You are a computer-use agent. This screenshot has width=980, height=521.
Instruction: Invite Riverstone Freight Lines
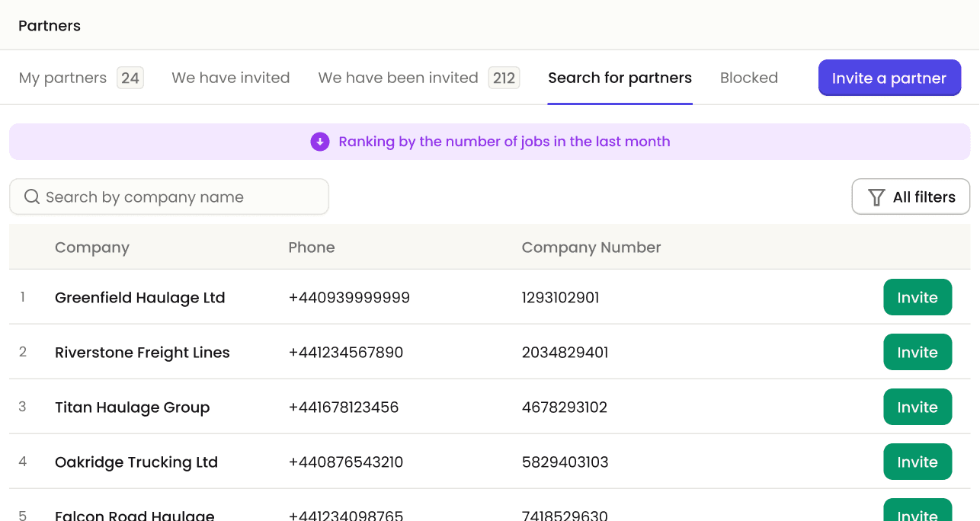918,352
